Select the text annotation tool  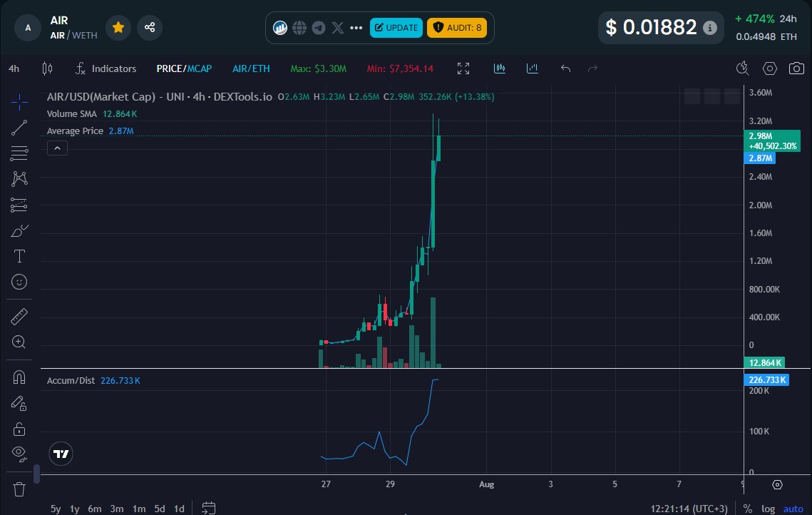(19, 256)
